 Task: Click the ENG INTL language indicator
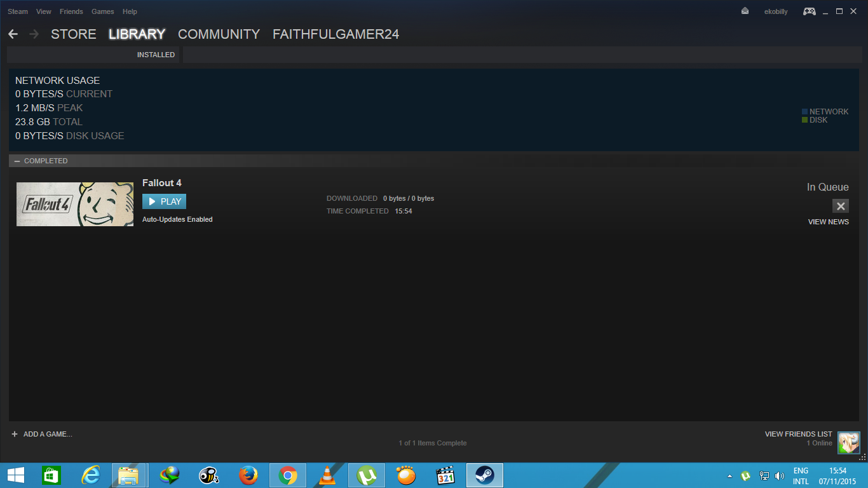click(801, 476)
